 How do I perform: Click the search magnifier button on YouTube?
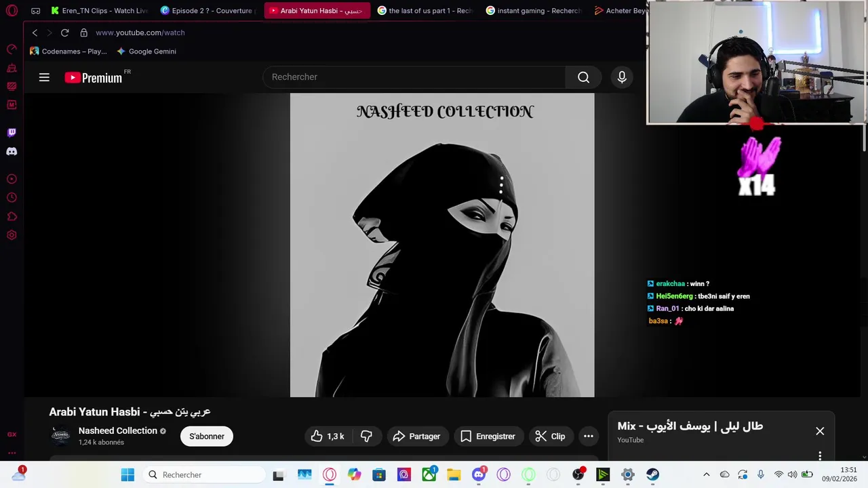coord(583,77)
